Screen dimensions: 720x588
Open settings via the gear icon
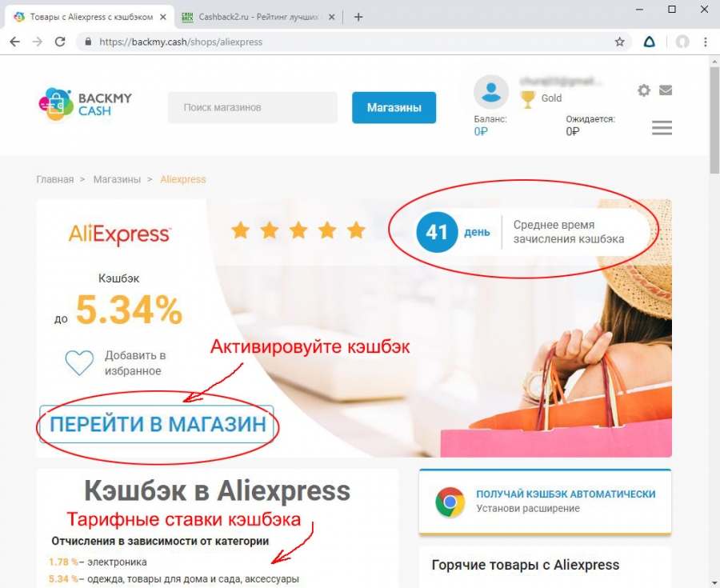pyautogui.click(x=644, y=90)
